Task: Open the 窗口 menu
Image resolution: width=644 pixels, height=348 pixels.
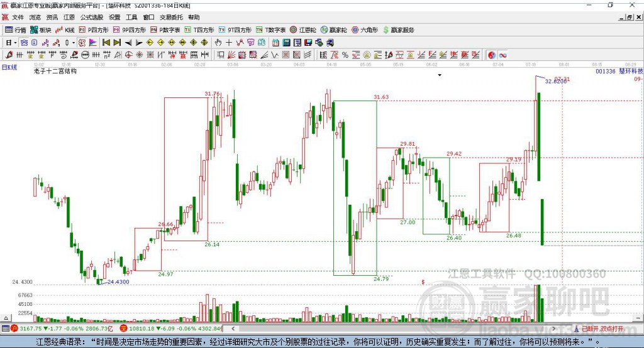Action: [x=148, y=17]
